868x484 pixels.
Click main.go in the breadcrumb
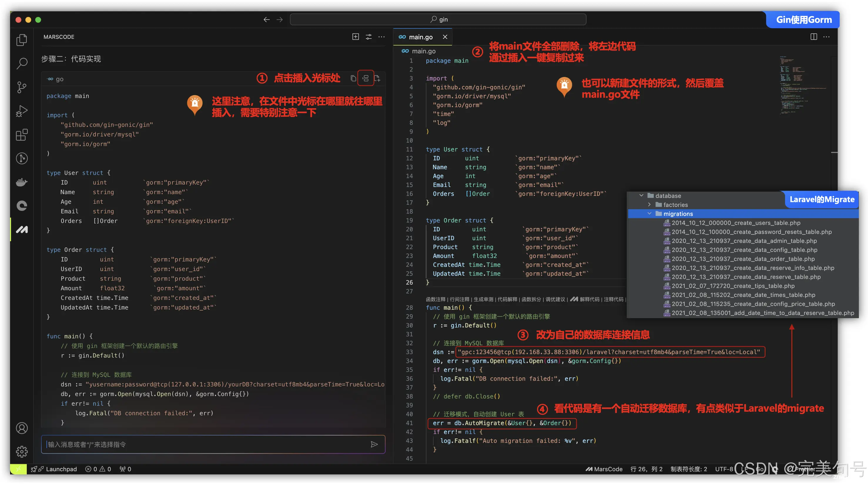click(x=423, y=51)
